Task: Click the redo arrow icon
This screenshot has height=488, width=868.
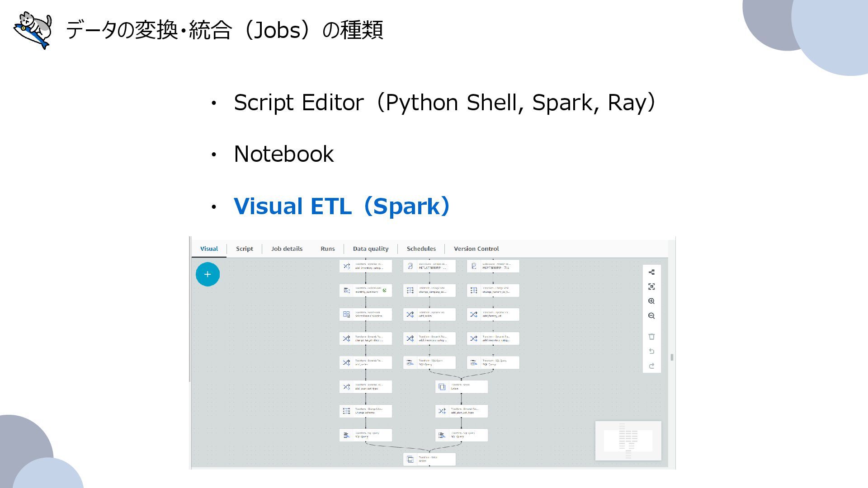Action: 651,366
